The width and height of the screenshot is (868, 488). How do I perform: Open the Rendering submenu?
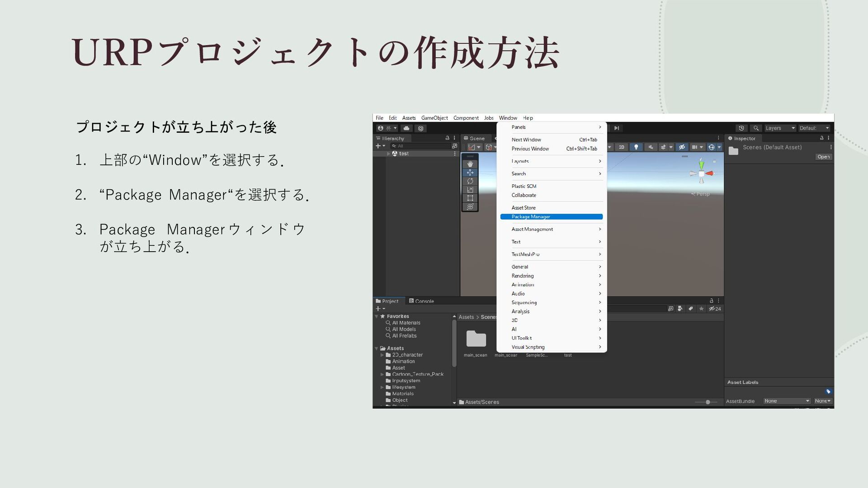552,276
